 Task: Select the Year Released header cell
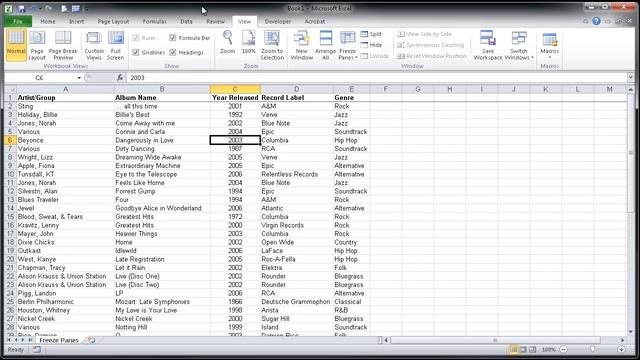coord(235,98)
